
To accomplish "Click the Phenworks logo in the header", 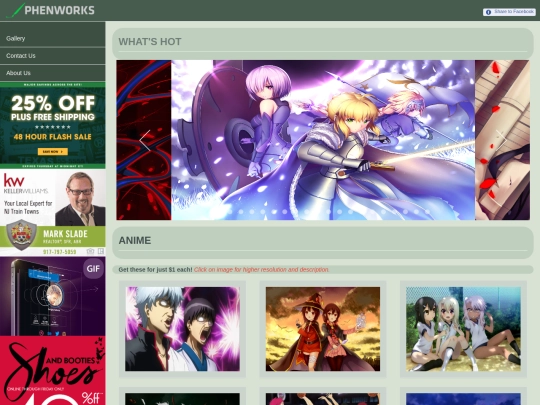I will coord(51,10).
